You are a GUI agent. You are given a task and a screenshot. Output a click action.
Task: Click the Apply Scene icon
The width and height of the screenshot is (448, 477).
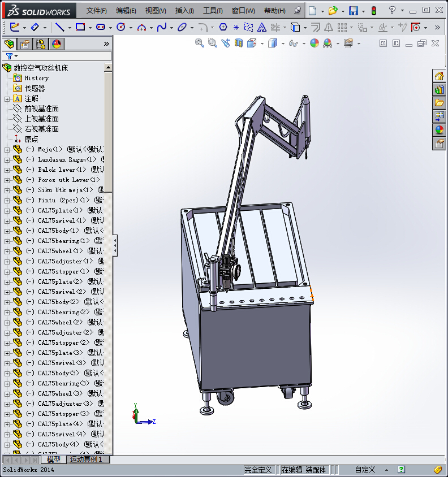(x=328, y=43)
